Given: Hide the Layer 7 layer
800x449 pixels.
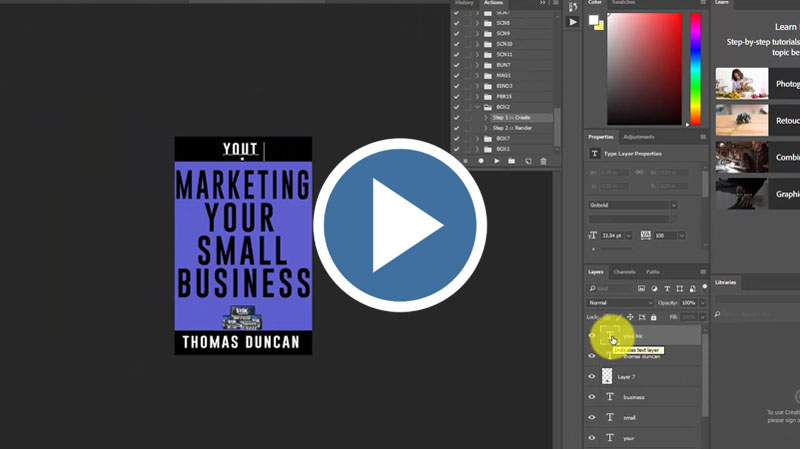Looking at the screenshot, I should click(591, 377).
